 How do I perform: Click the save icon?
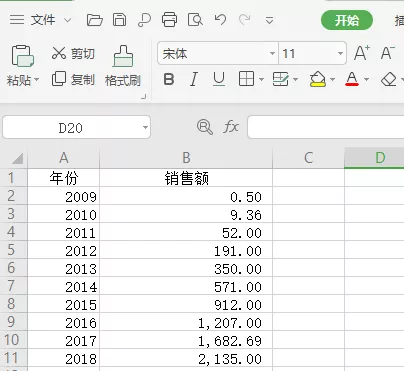(x=119, y=20)
